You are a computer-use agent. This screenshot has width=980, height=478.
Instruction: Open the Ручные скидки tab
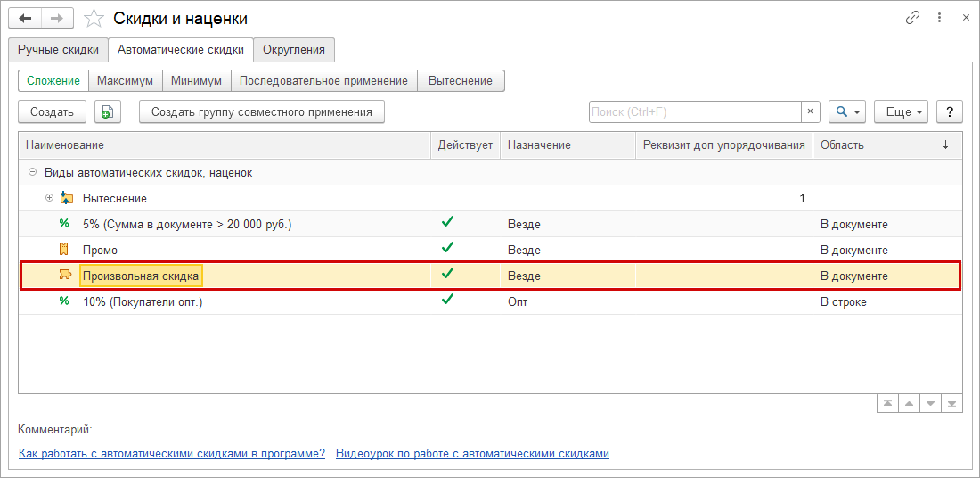coord(58,49)
